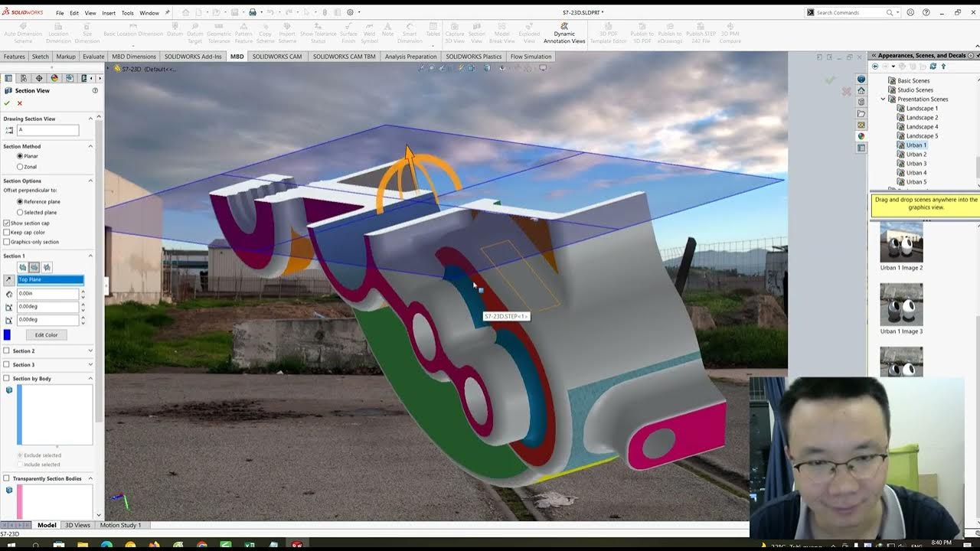Select the Planar section method
The image size is (980, 551).
[20, 156]
